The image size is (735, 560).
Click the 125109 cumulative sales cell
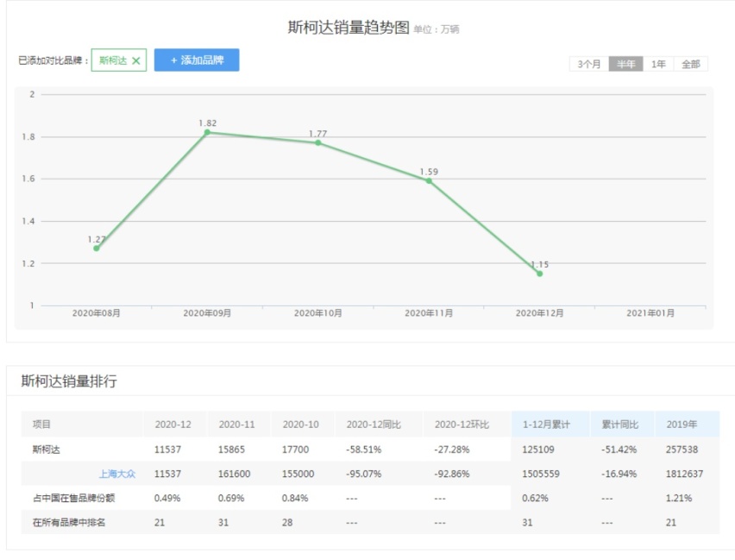pos(538,450)
